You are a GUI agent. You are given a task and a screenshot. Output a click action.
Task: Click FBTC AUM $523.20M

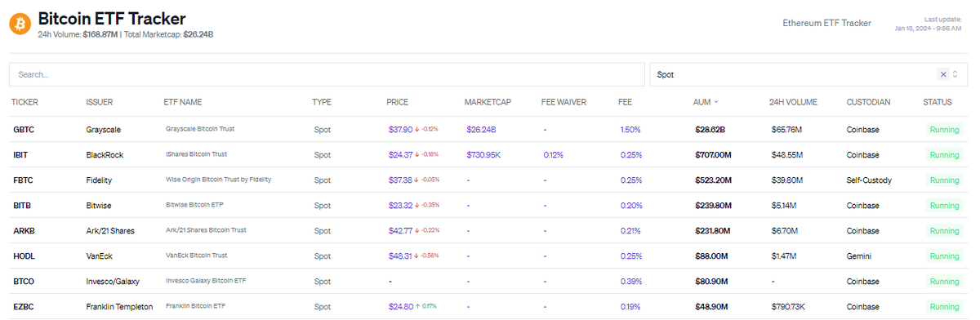714,180
